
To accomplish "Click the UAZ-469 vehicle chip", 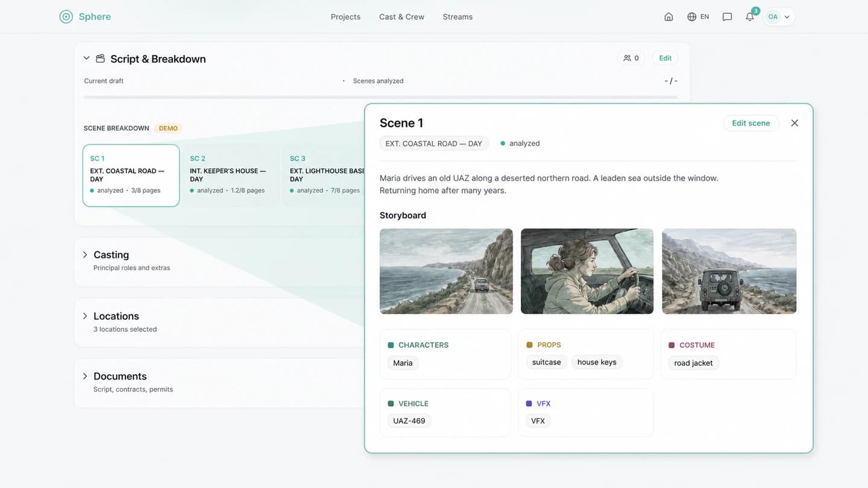I will (x=409, y=421).
